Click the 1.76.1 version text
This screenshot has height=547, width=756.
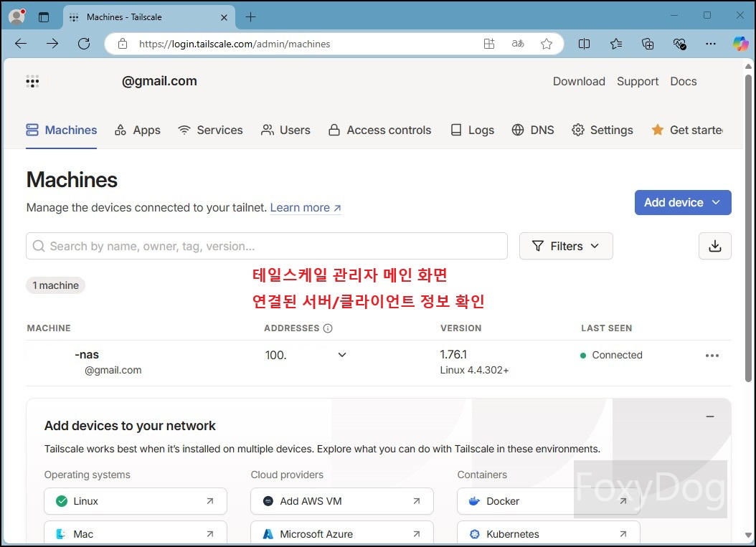point(453,355)
